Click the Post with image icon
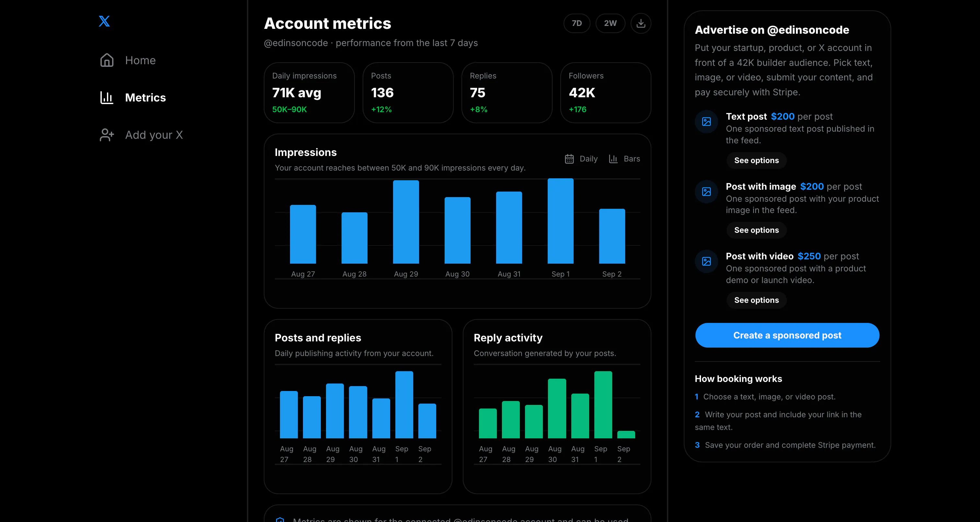The width and height of the screenshot is (980, 522). 706,192
